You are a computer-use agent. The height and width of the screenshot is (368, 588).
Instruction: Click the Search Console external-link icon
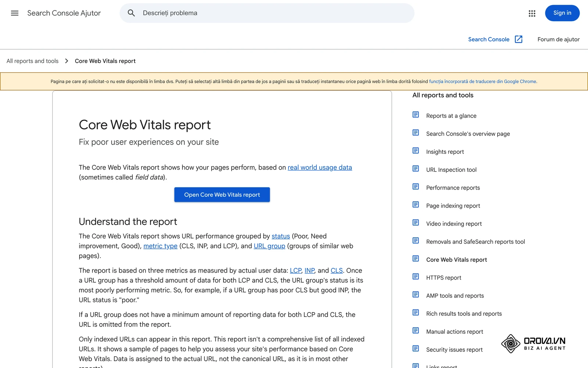[x=519, y=39]
